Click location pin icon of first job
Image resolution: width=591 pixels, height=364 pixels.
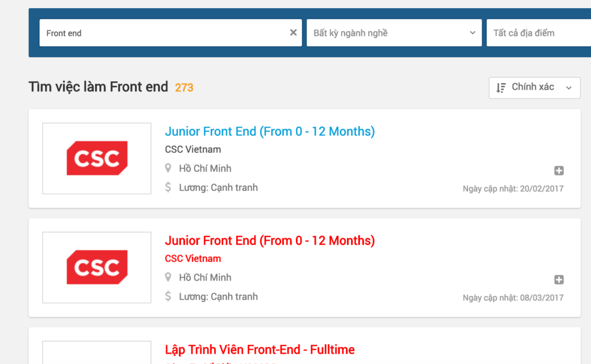click(x=168, y=168)
